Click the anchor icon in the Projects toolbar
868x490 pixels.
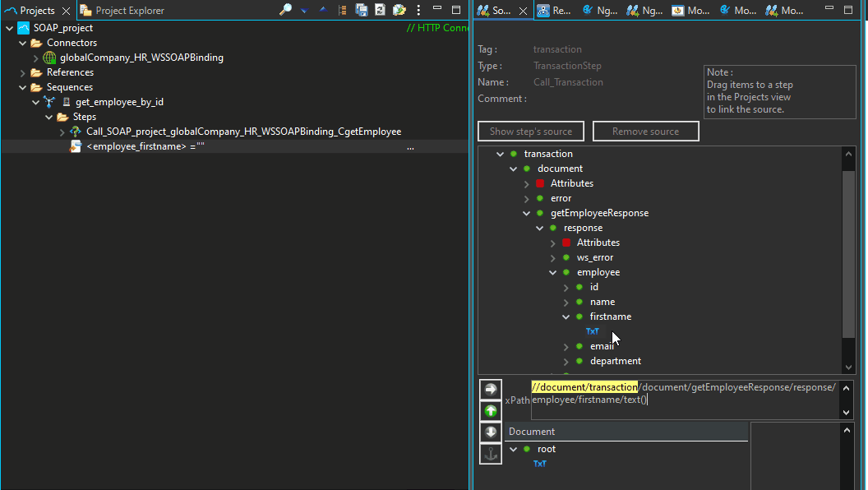pos(343,9)
